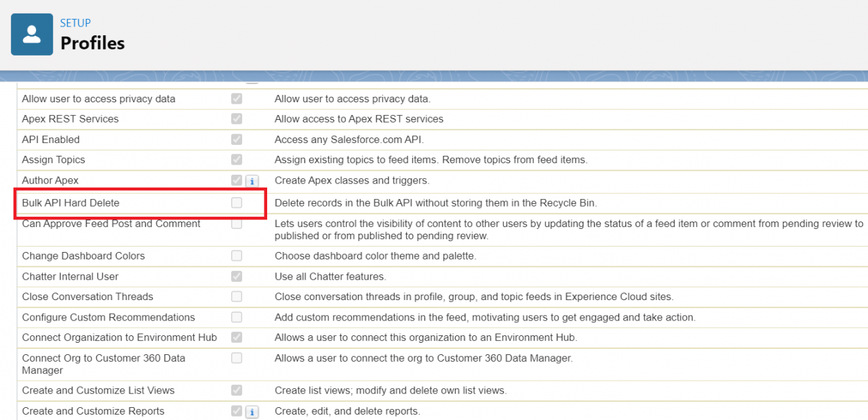This screenshot has height=420, width=868.
Task: Select 'Bulk API Hard Delete' label text
Action: click(x=71, y=203)
